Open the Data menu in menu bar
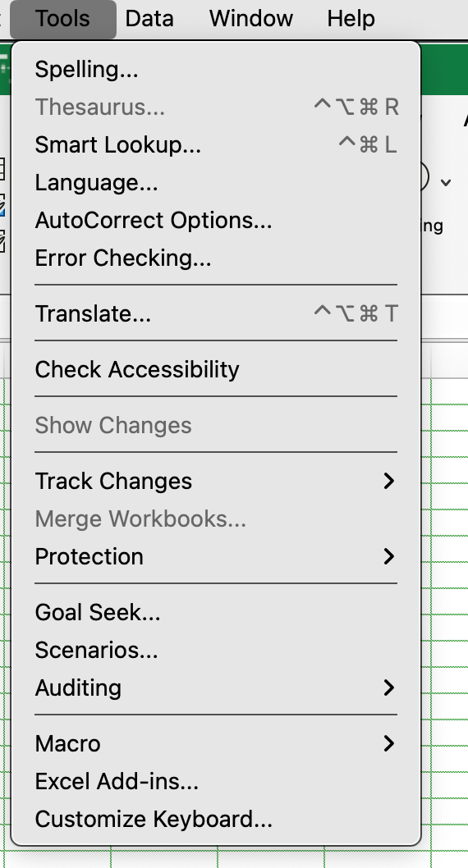The width and height of the screenshot is (468, 868). (149, 18)
